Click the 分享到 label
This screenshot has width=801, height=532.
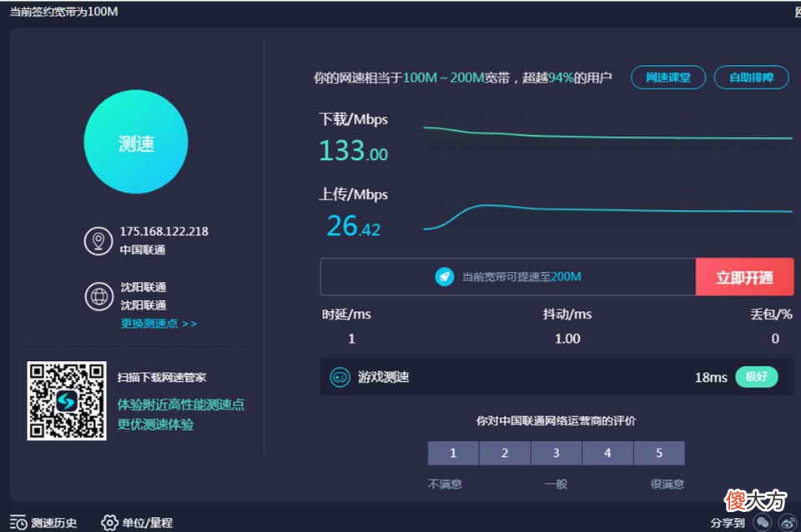[728, 523]
